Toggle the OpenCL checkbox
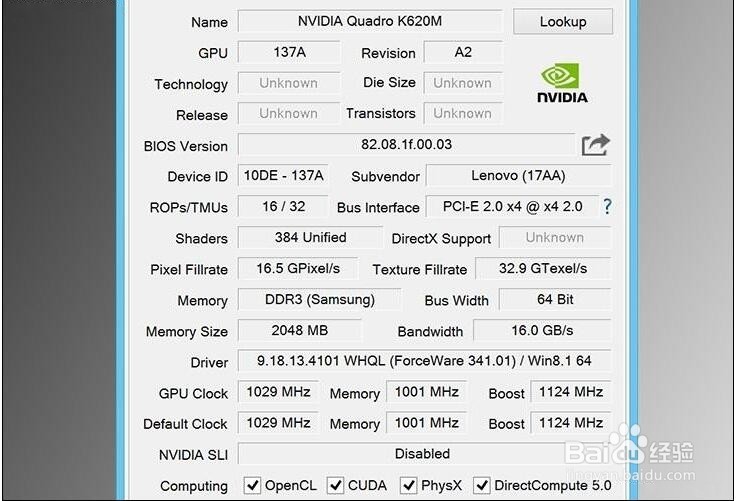This screenshot has height=501, width=736. click(x=253, y=486)
